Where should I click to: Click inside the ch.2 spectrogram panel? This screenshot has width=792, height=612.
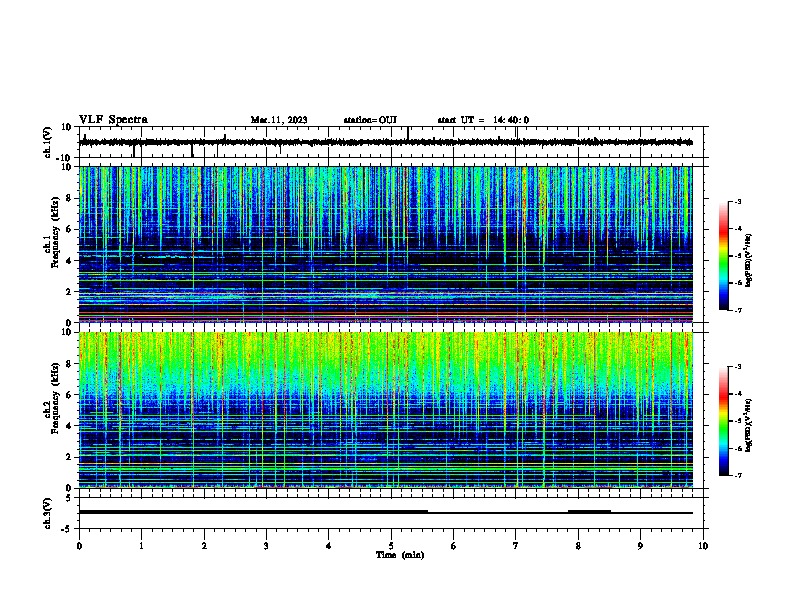point(393,410)
